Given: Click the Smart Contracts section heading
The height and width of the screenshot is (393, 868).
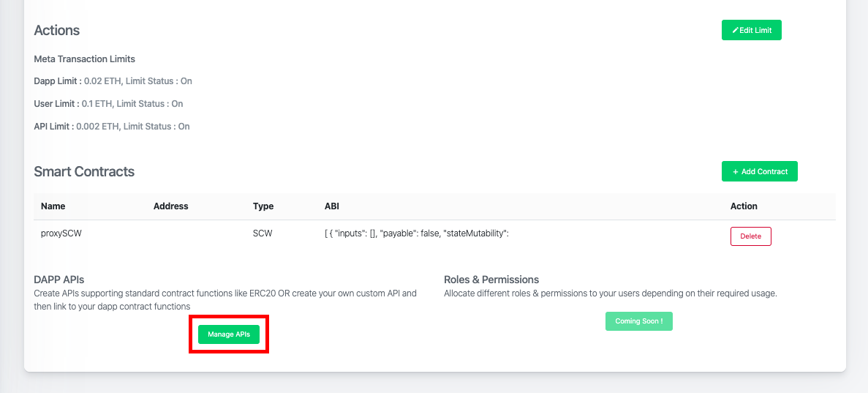Looking at the screenshot, I should [84, 171].
